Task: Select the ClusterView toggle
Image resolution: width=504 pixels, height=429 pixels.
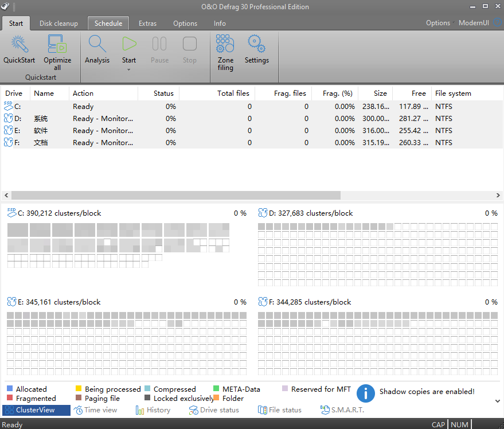Action: 36,410
